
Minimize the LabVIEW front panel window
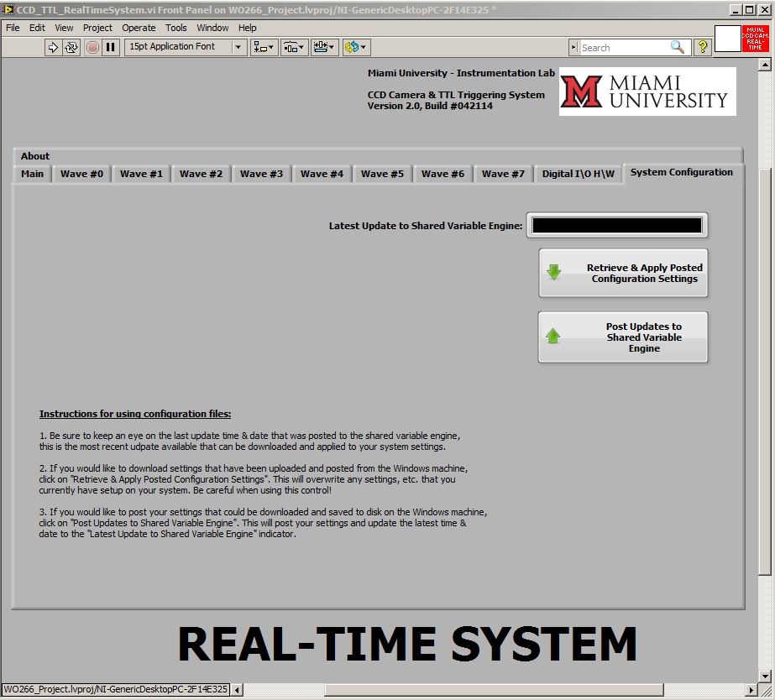(736, 9)
